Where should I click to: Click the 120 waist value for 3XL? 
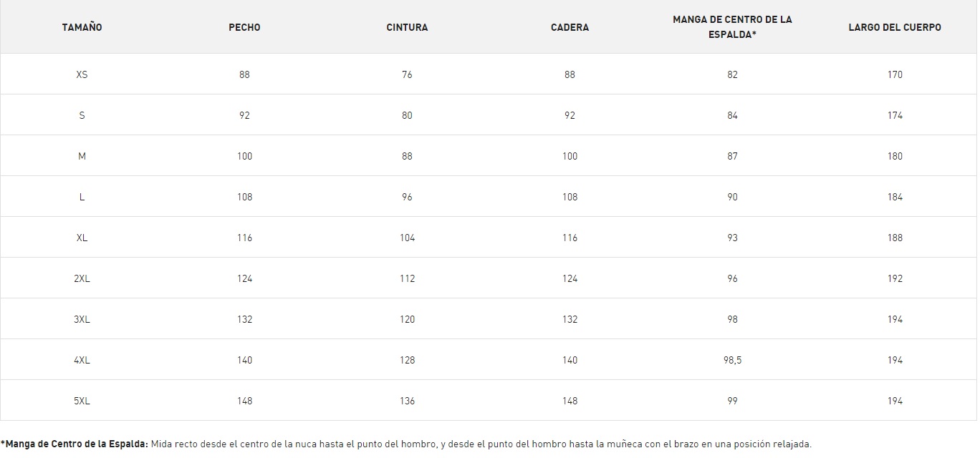click(x=407, y=319)
